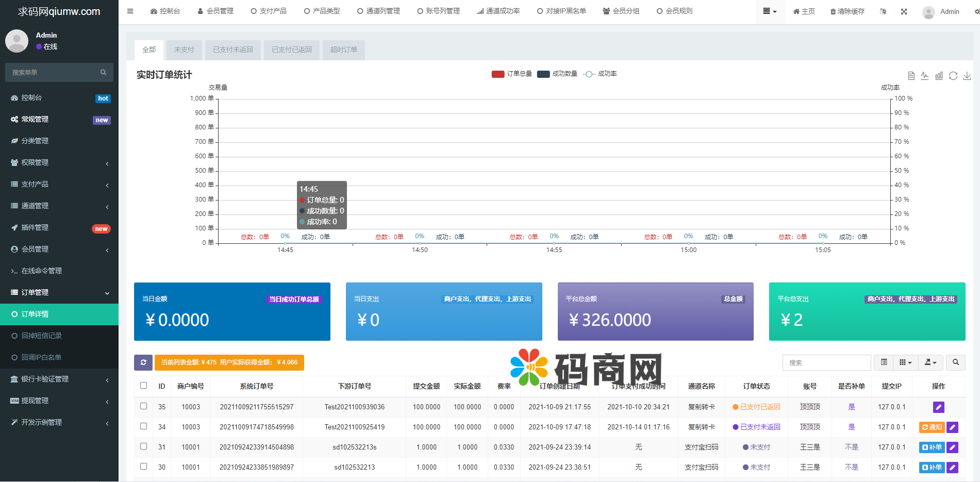Open the columns dropdown in table toolbar
The width and height of the screenshot is (980, 482).
(905, 362)
